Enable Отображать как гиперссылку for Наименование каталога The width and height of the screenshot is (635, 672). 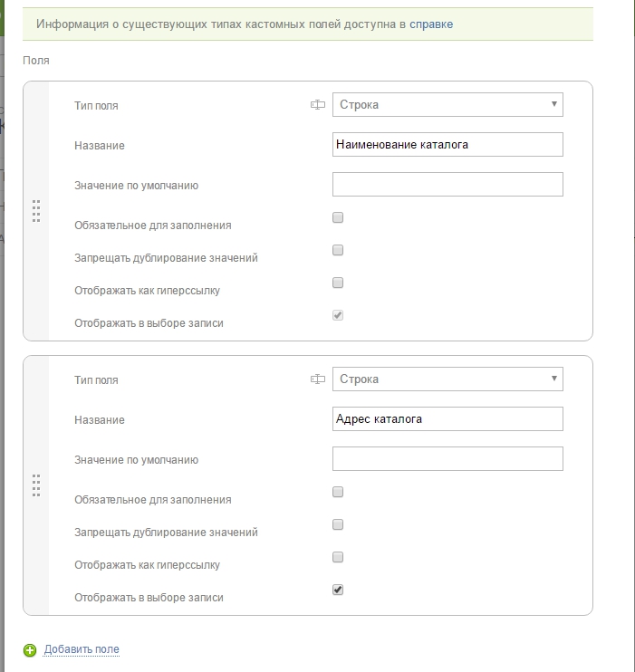pos(338,283)
